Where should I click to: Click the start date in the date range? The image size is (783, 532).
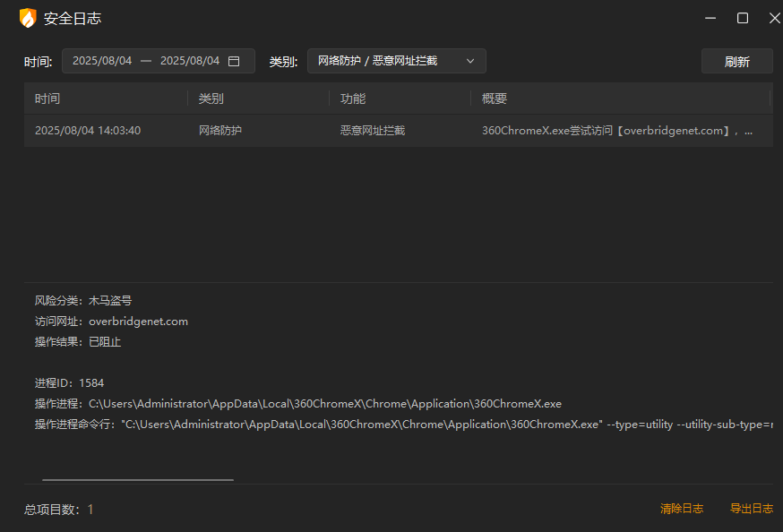pos(102,61)
